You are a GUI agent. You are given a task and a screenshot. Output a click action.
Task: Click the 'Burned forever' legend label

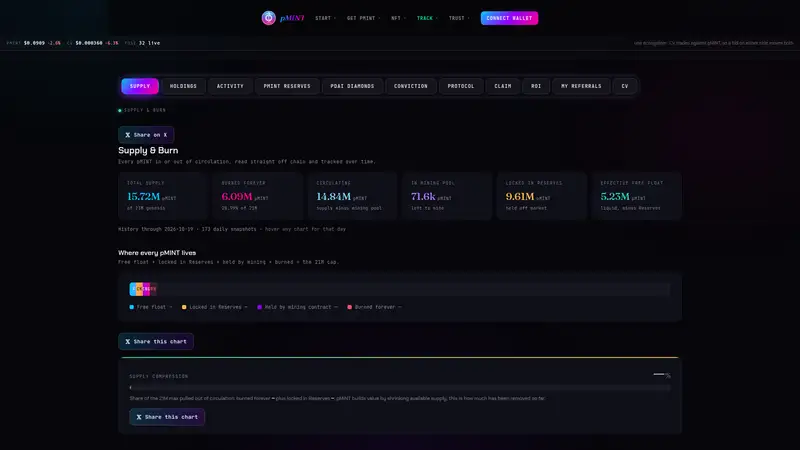pos(375,307)
